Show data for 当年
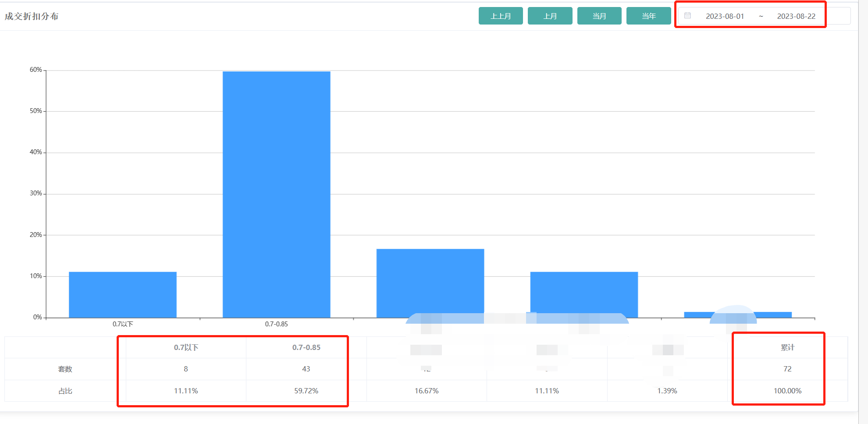The height and width of the screenshot is (424, 868). [x=648, y=16]
